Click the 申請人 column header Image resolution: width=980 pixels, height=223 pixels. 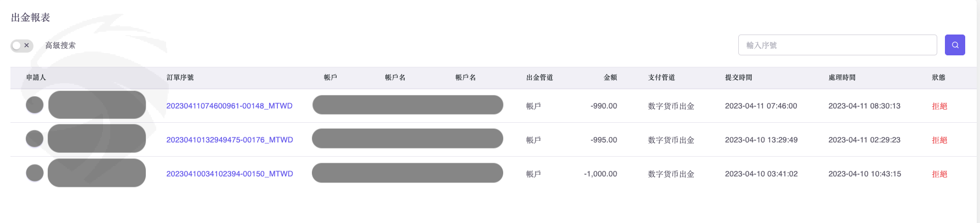tap(36, 77)
